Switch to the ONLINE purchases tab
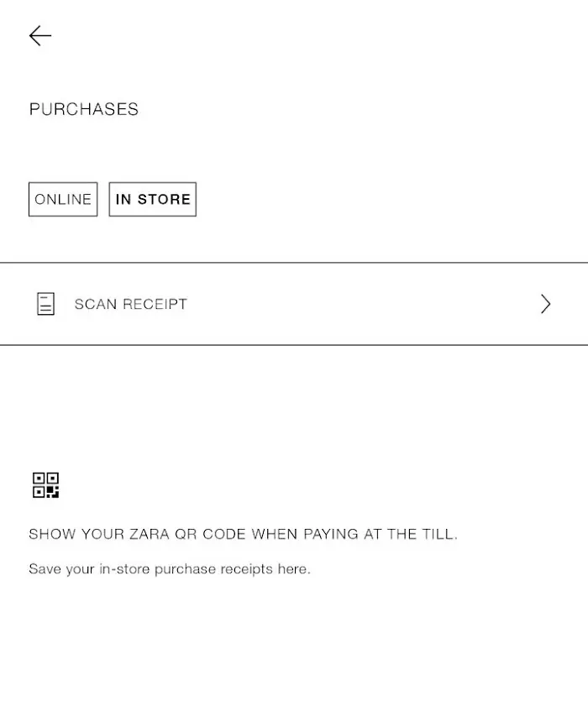The width and height of the screenshot is (588, 701). click(x=63, y=200)
